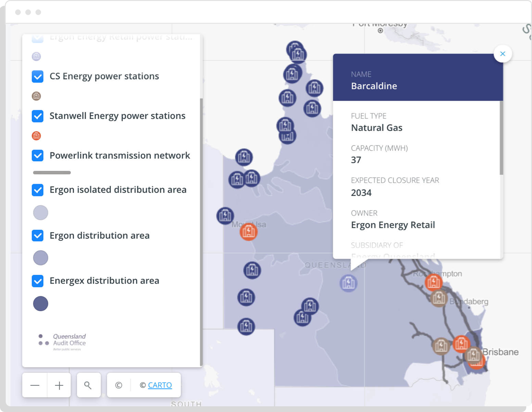Image resolution: width=532 pixels, height=412 pixels.
Task: Uncheck Ergon distribution area checkbox
Action: point(38,235)
